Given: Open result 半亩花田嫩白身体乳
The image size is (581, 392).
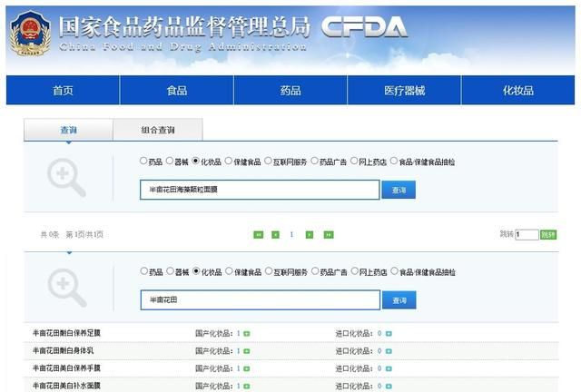Looking at the screenshot, I should 64,350.
